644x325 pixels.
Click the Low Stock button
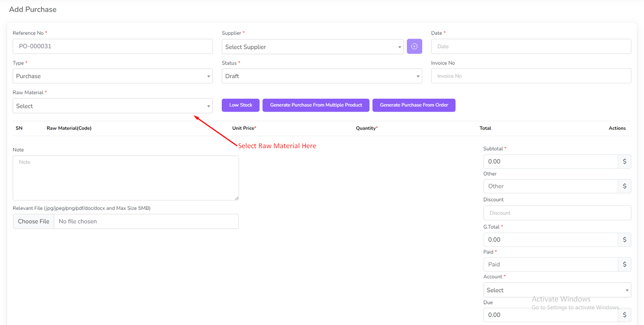[240, 105]
